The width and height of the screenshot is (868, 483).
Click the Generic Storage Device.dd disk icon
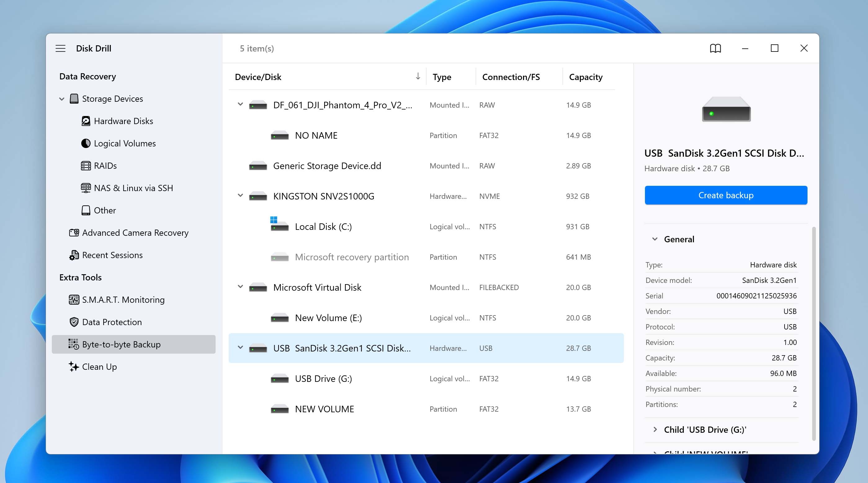258,166
